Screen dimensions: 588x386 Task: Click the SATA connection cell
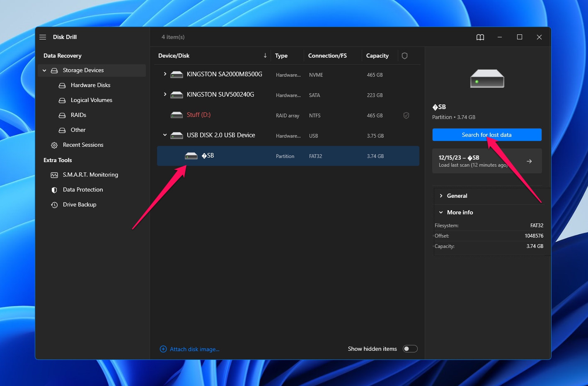click(x=315, y=95)
